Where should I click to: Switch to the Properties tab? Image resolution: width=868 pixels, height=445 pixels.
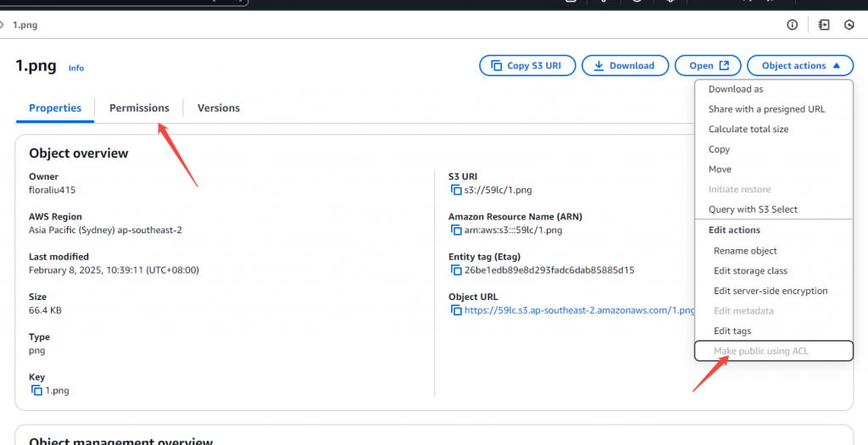pos(55,108)
